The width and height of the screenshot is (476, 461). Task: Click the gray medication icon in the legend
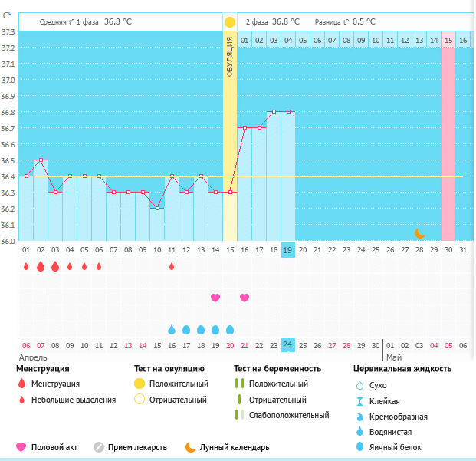[99, 446]
